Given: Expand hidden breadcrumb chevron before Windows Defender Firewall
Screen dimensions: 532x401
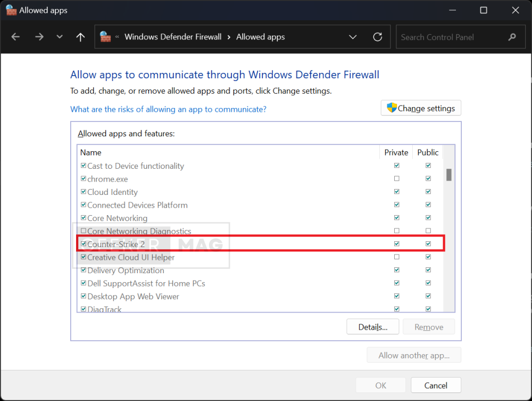Looking at the screenshot, I should pyautogui.click(x=117, y=37).
